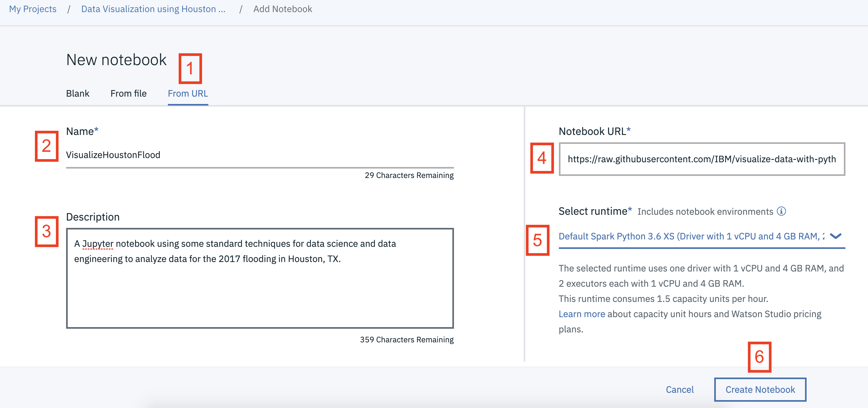Click the red numbered marker 4

pos(542,158)
